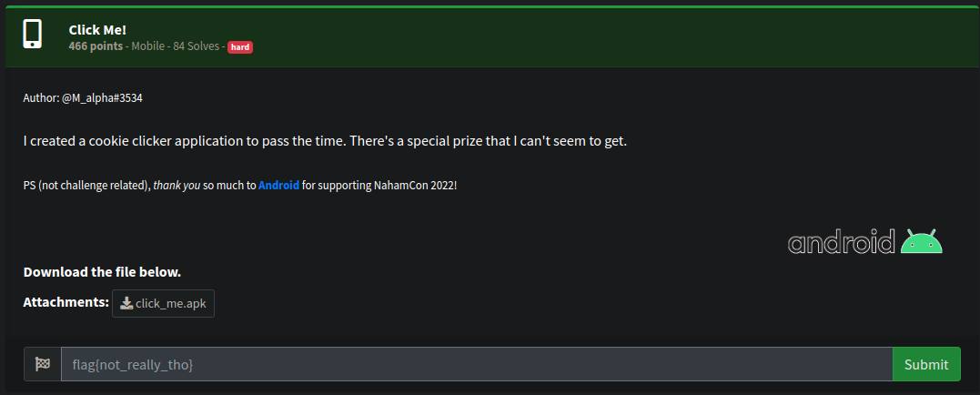
Task: Click the "Download the file below." heading
Action: point(102,272)
